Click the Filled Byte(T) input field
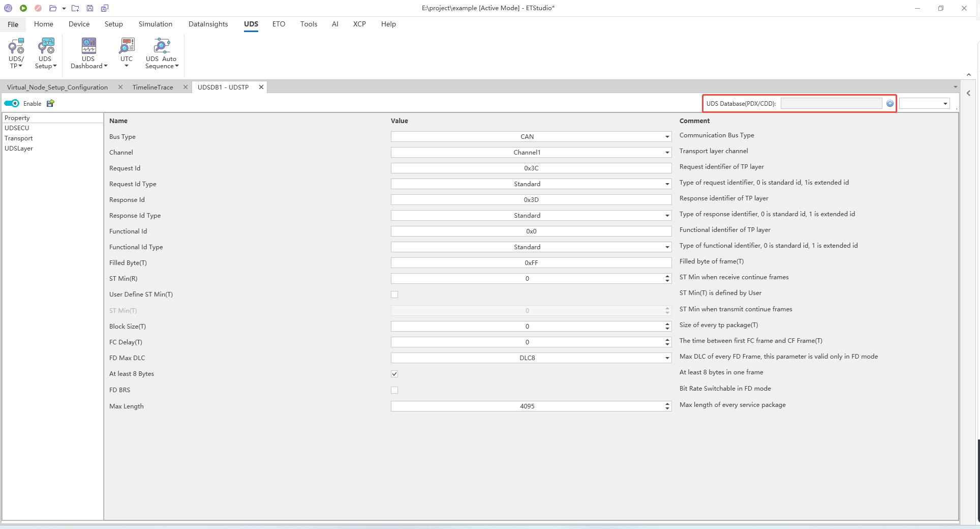The width and height of the screenshot is (980, 529). pos(531,263)
